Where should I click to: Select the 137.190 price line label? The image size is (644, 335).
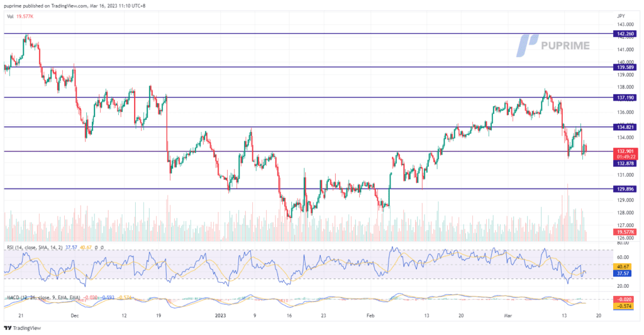coord(625,97)
